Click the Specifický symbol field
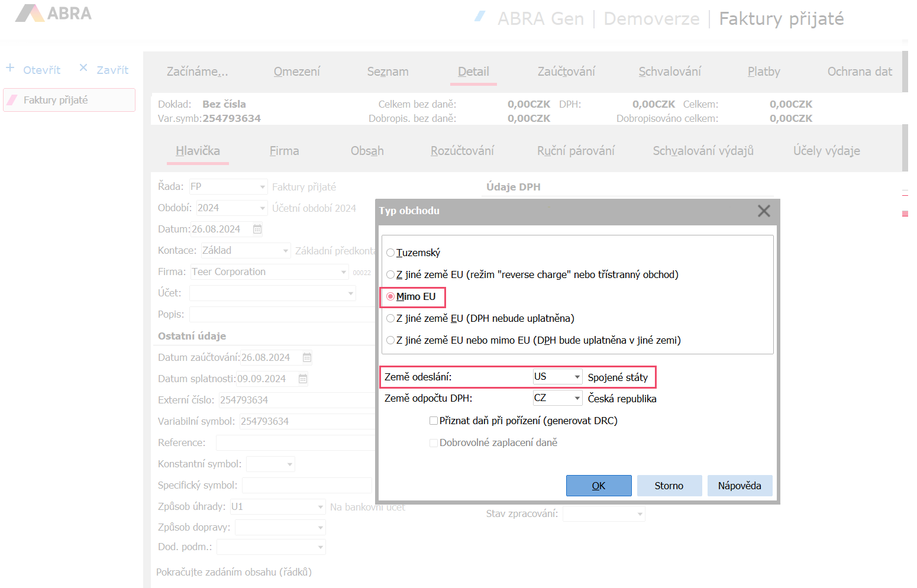The width and height of the screenshot is (917, 588). click(307, 486)
